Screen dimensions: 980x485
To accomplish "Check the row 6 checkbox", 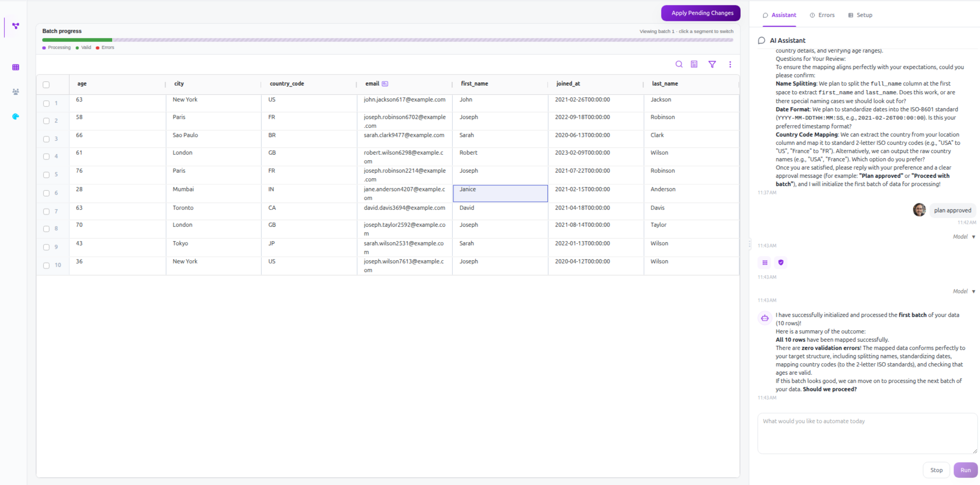I will [x=46, y=193].
